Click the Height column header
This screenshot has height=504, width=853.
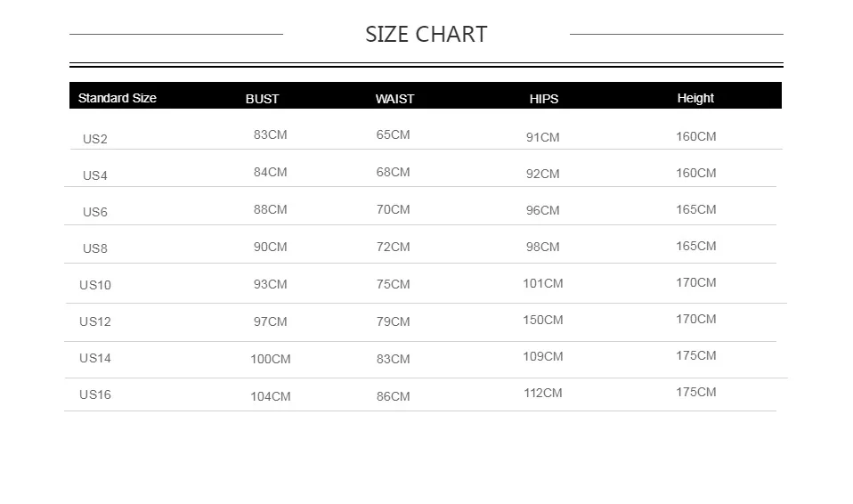click(x=695, y=98)
